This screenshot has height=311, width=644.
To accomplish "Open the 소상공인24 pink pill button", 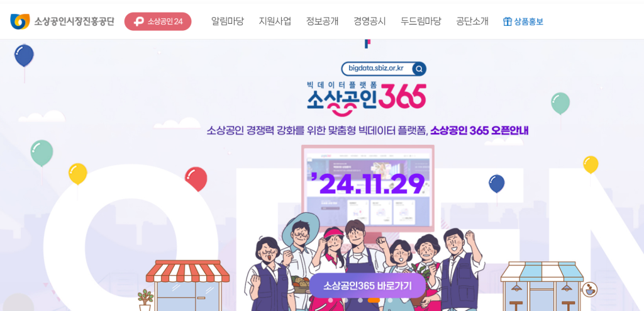I will [158, 21].
